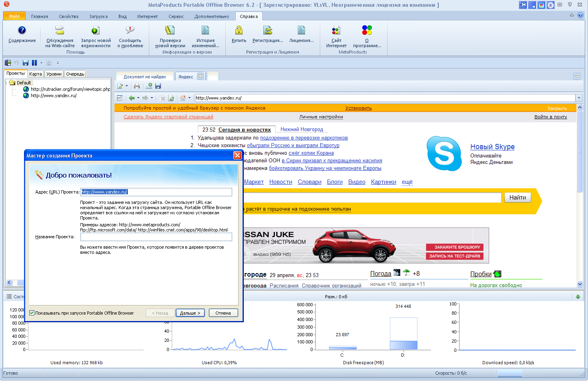Click the color window icon in title bar

point(541,5)
